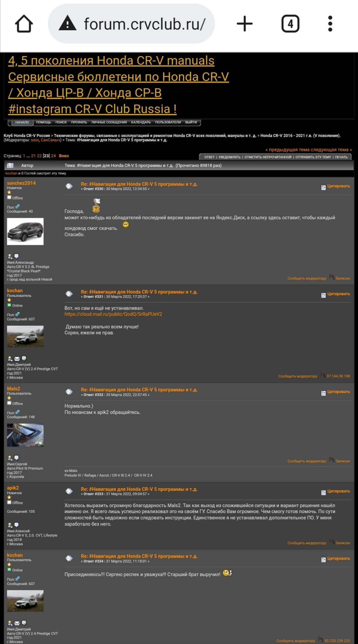
Task: Open the '#instagram CR-V Club Russia !' link
Action: [92, 109]
